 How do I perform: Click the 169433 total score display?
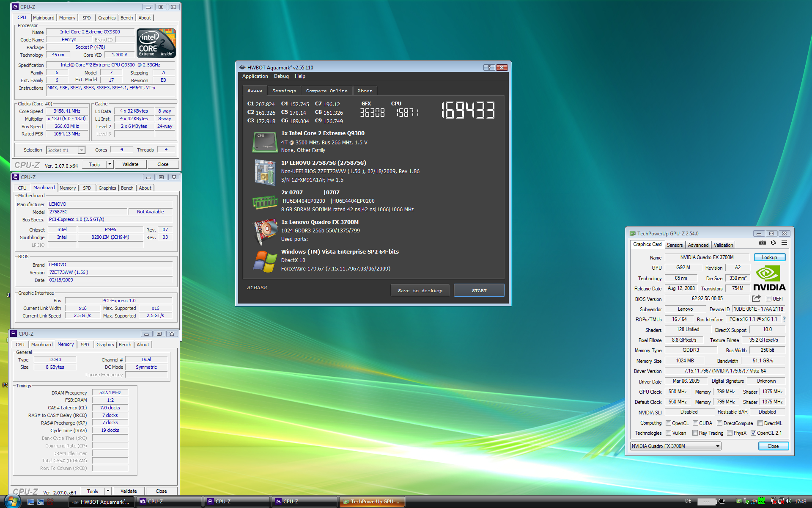pyautogui.click(x=467, y=110)
